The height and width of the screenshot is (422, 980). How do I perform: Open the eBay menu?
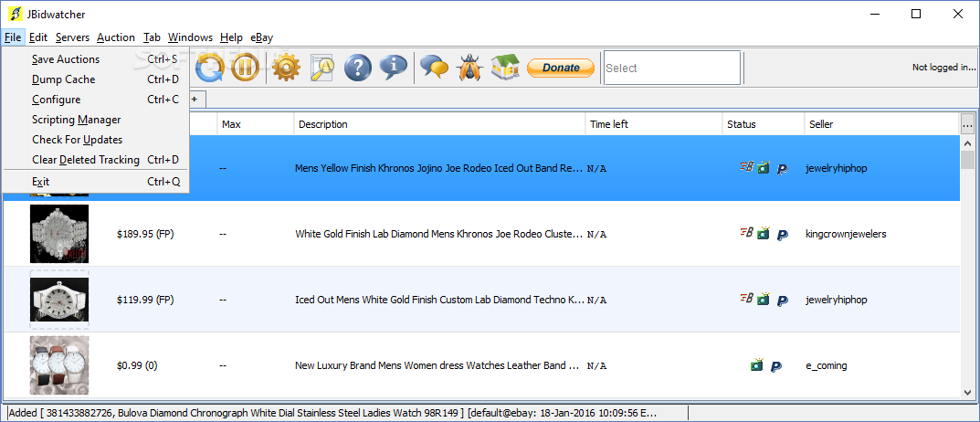(262, 37)
